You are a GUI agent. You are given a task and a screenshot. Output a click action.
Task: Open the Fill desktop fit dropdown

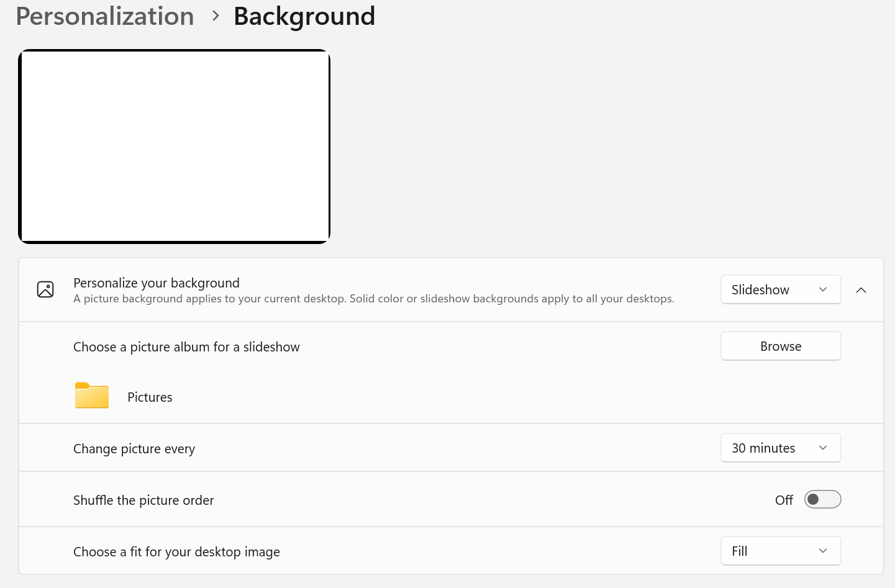[x=781, y=551]
